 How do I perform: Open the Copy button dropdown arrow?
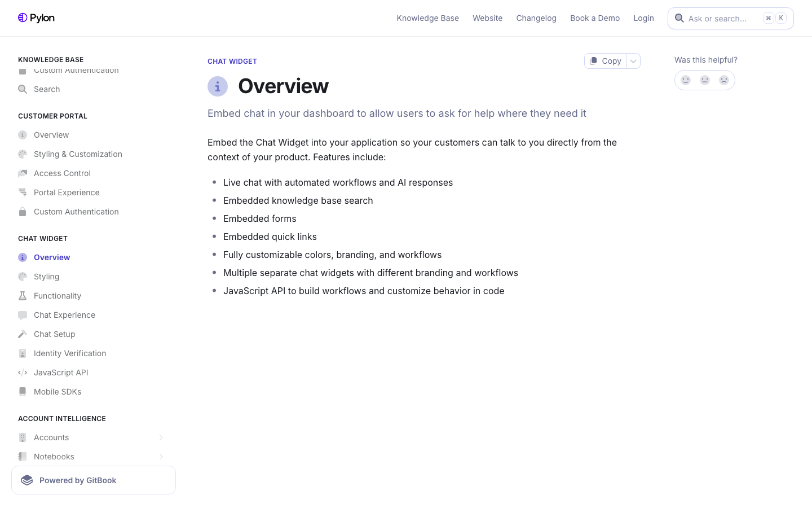coord(633,61)
